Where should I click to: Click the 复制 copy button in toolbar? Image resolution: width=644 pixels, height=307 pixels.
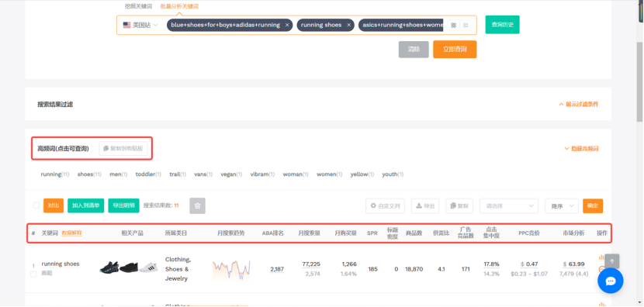click(x=459, y=205)
